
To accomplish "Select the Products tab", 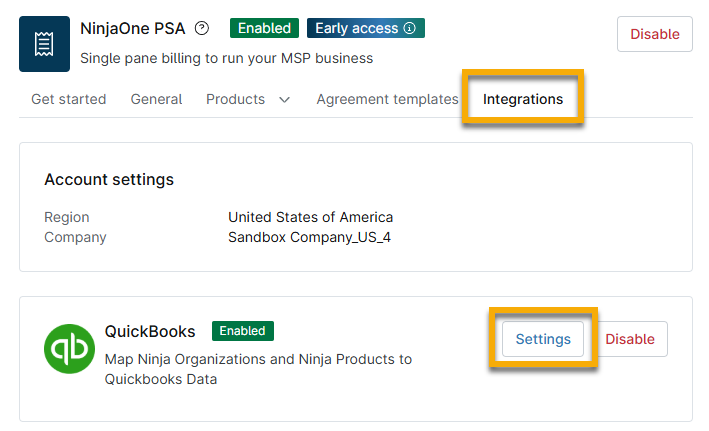I will (236, 99).
